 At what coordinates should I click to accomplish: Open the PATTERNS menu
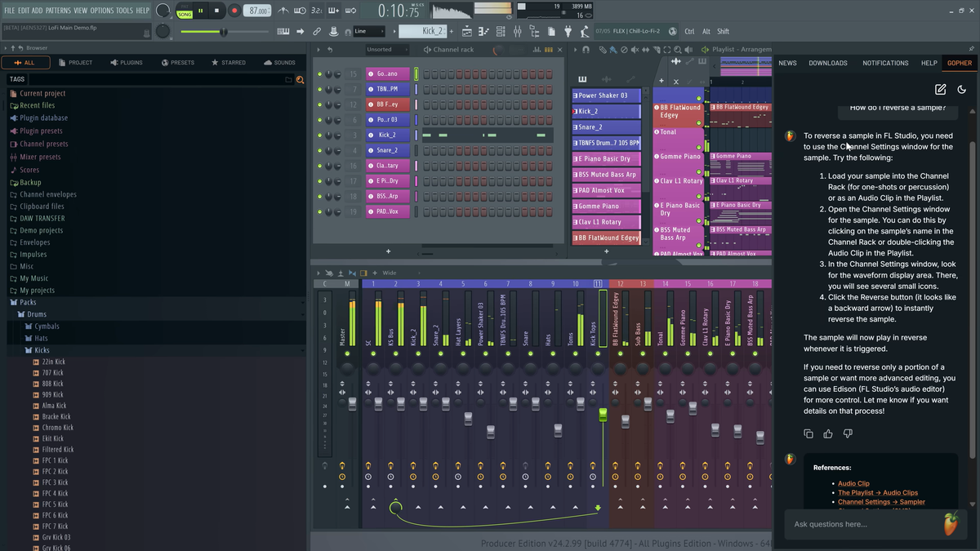pos(58,11)
